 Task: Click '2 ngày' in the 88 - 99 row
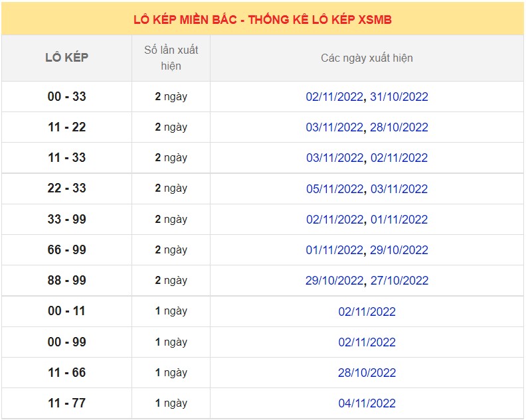pos(171,281)
